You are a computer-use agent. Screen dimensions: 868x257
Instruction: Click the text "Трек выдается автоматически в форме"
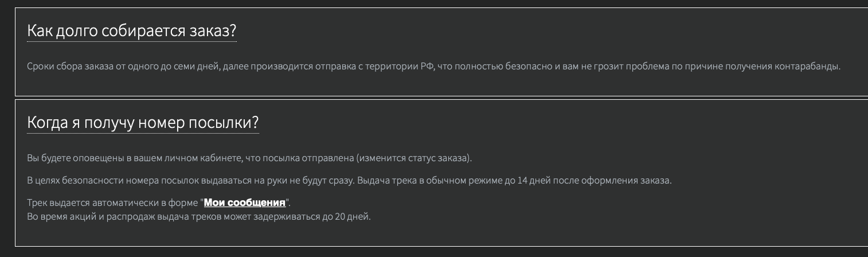[x=113, y=203]
